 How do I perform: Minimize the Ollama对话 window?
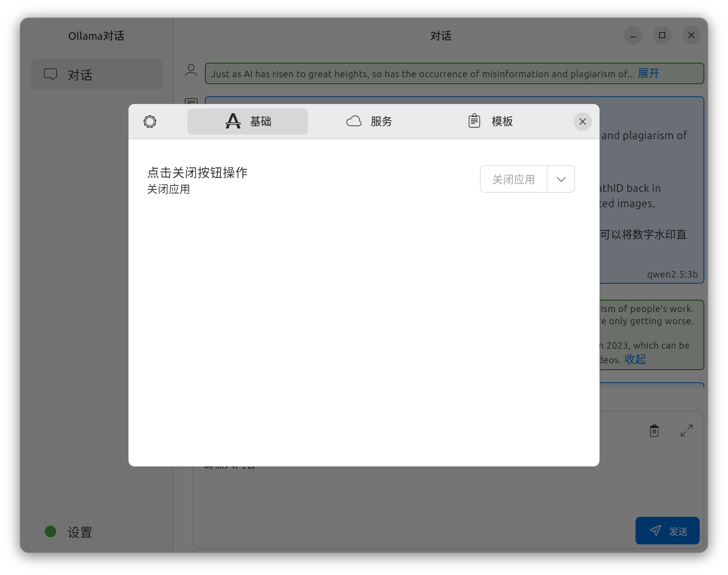633,36
